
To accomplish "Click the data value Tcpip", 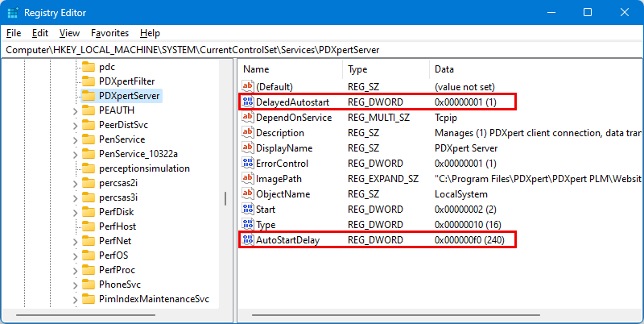I will (x=446, y=118).
